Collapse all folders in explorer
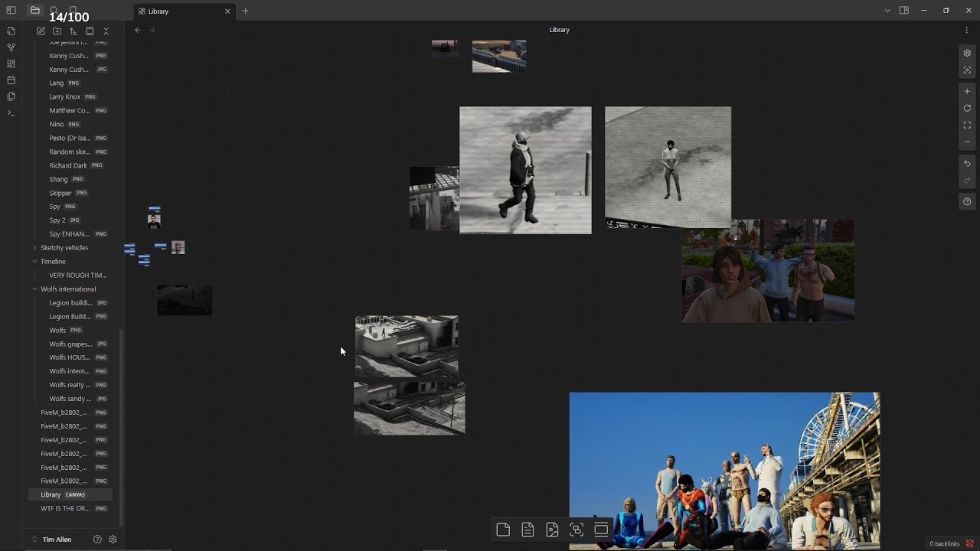The image size is (980, 551). [106, 31]
